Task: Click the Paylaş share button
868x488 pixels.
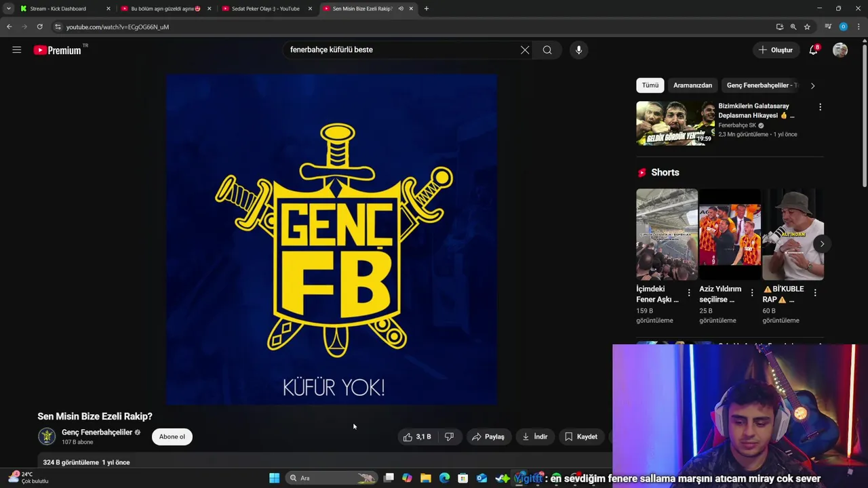Action: tap(488, 436)
